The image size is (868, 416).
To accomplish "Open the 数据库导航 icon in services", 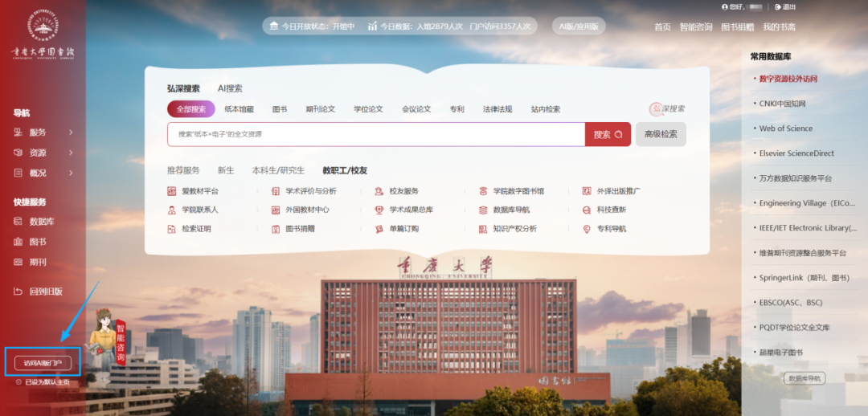I will tap(483, 210).
